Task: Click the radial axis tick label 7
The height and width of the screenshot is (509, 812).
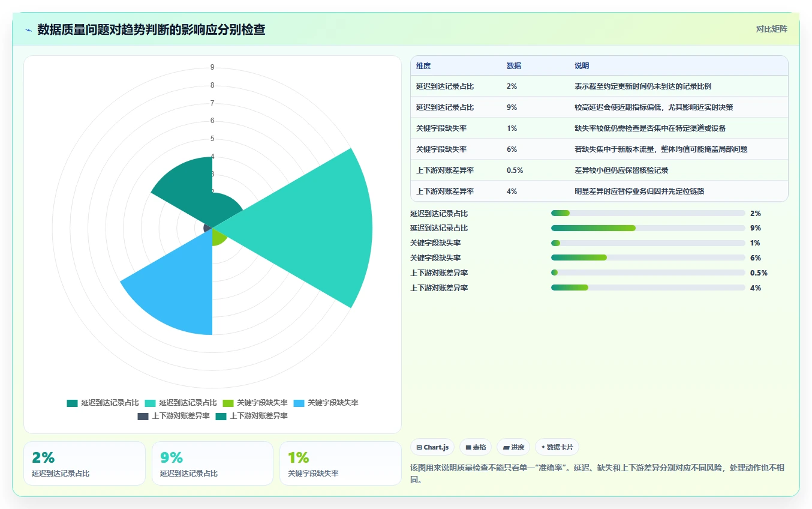Action: [212, 103]
